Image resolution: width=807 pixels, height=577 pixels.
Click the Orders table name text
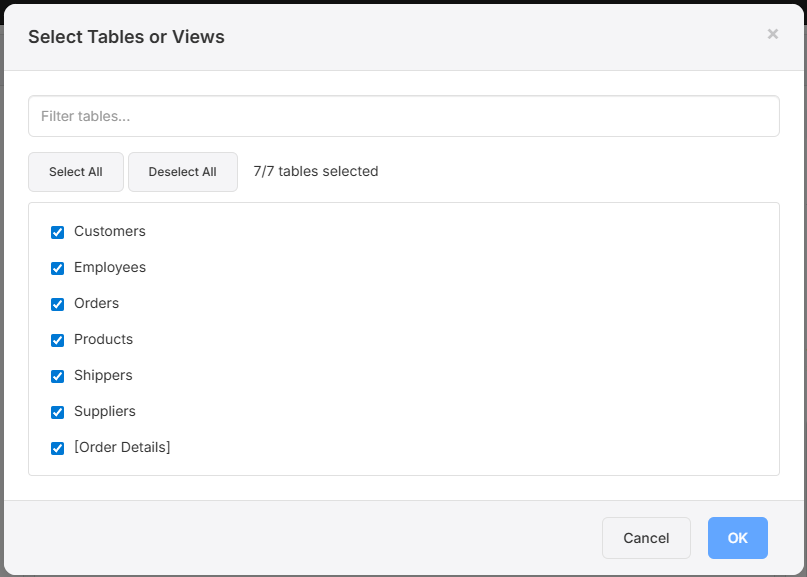(96, 303)
